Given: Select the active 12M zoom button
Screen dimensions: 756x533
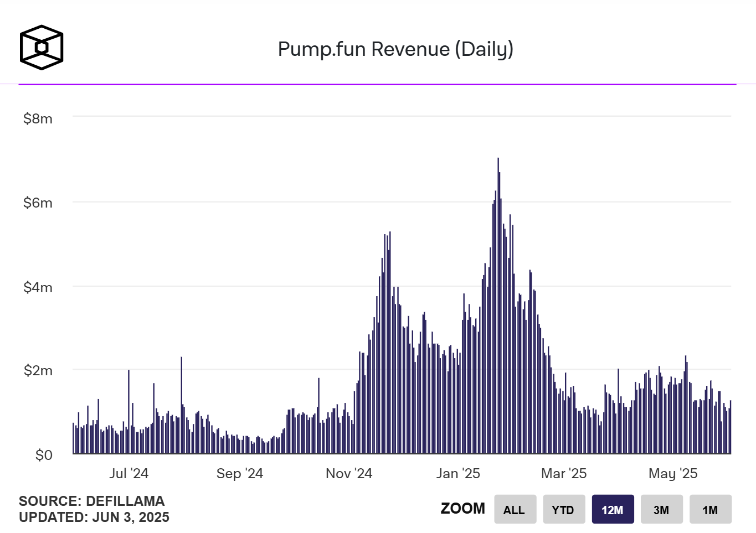Looking at the screenshot, I should click(613, 509).
